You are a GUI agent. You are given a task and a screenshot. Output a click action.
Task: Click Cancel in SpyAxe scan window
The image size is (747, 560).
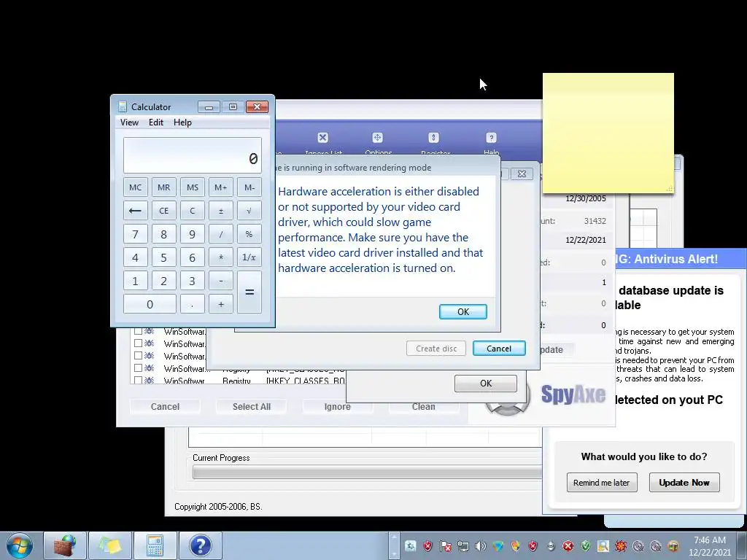pos(165,407)
